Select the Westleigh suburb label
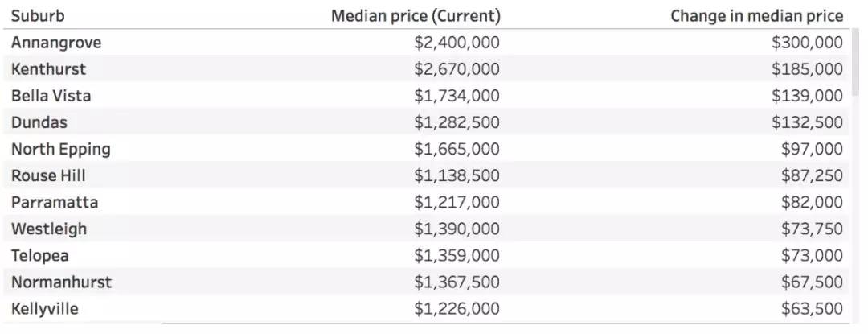This screenshot has height=334, width=868. [48, 229]
